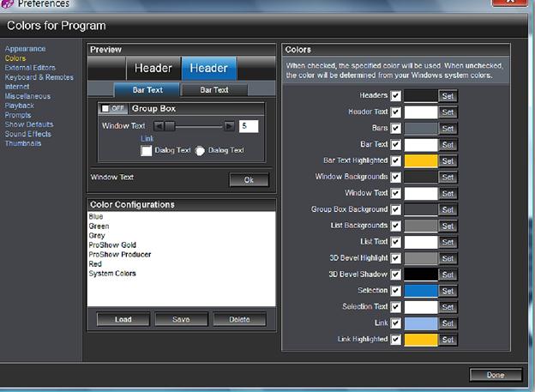535x392 pixels.
Task: Choose ProShow Producer in Color Configurations list
Action: pos(120,255)
